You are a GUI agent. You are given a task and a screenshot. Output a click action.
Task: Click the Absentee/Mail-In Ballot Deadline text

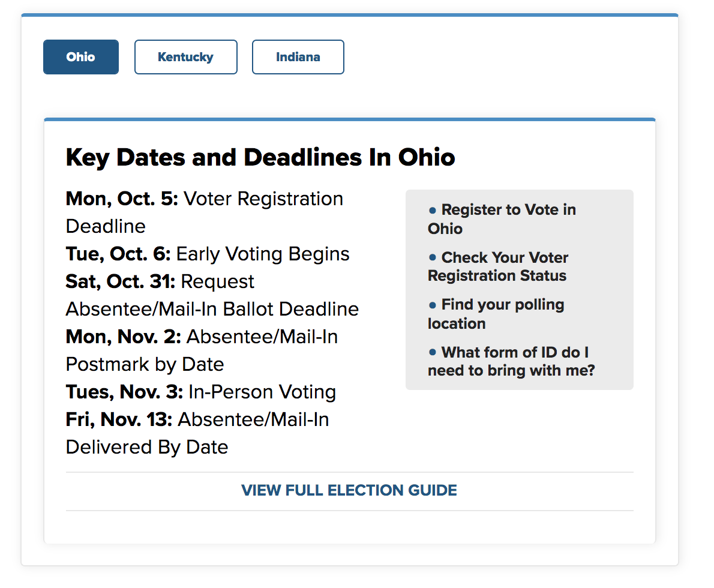(212, 309)
